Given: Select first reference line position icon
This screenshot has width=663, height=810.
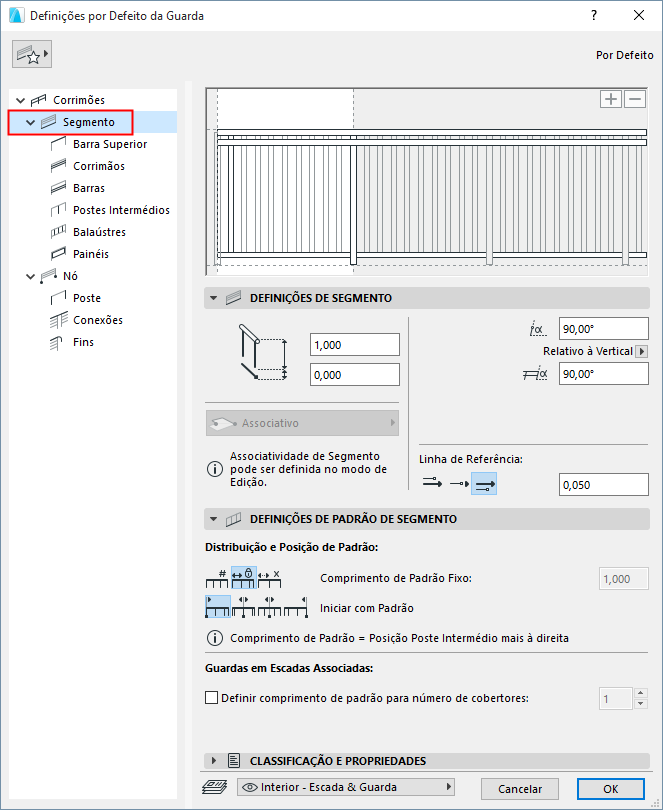Looking at the screenshot, I should coord(432,484).
